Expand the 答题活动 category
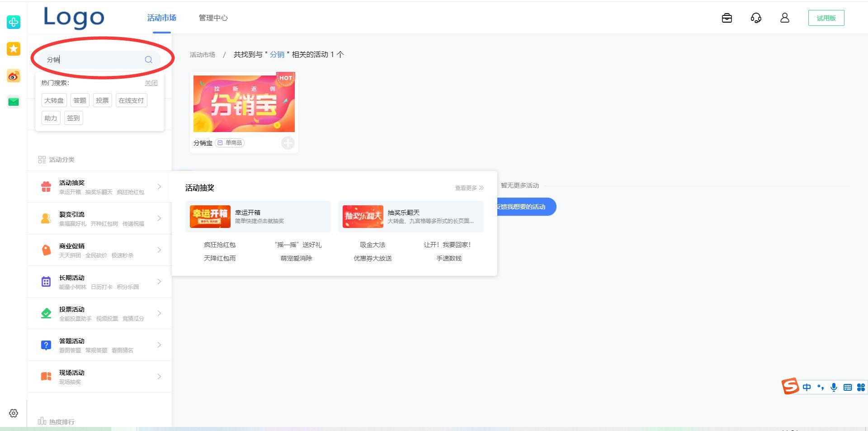This screenshot has width=868, height=431. 99,345
